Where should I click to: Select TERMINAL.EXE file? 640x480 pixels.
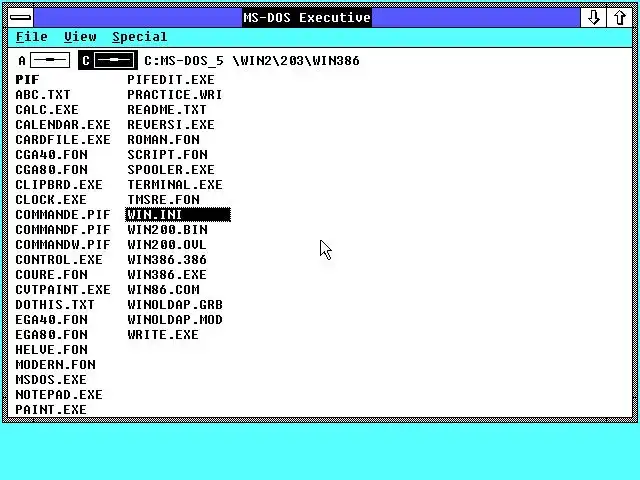(175, 184)
